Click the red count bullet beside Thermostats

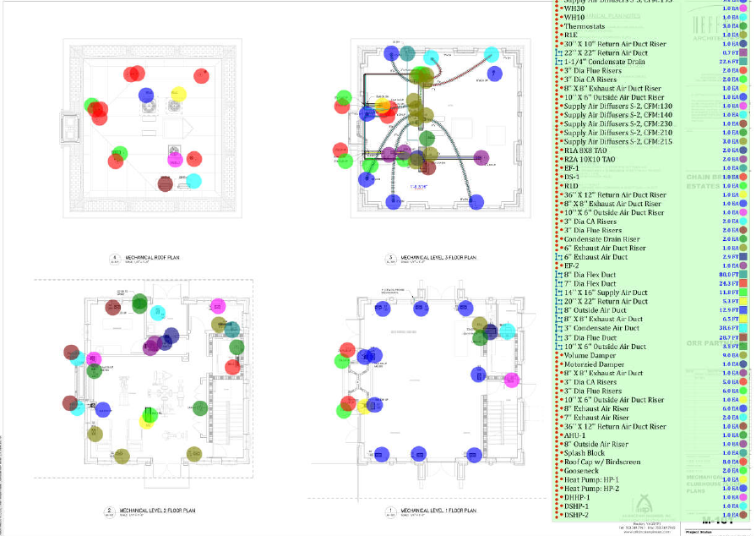(559, 25)
